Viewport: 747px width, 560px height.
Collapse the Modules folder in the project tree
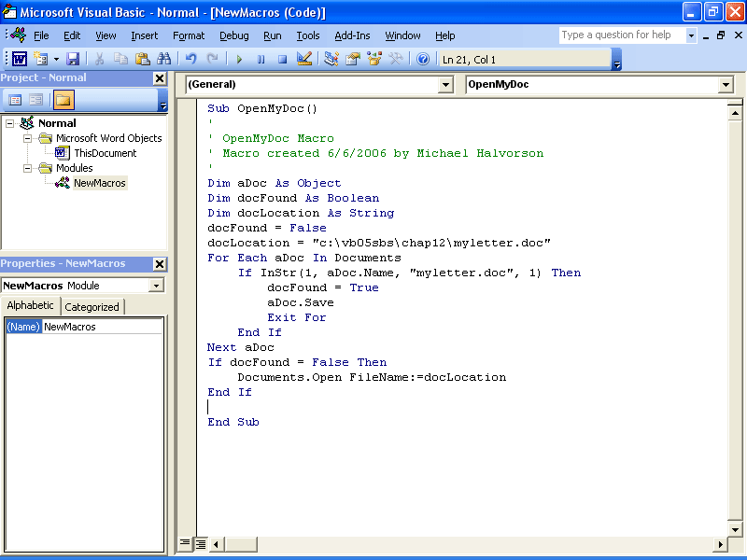tap(29, 168)
